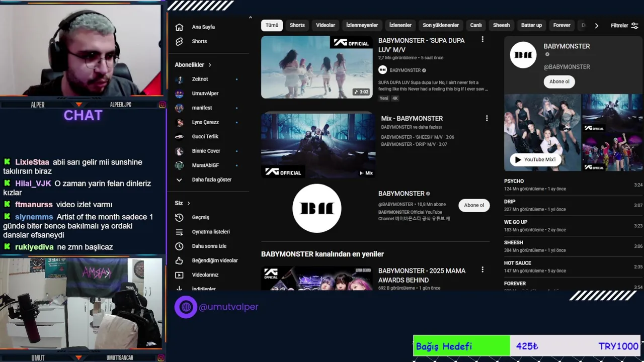Open Mix - BABYMONSTER options menu
644x362 pixels.
[x=487, y=118]
